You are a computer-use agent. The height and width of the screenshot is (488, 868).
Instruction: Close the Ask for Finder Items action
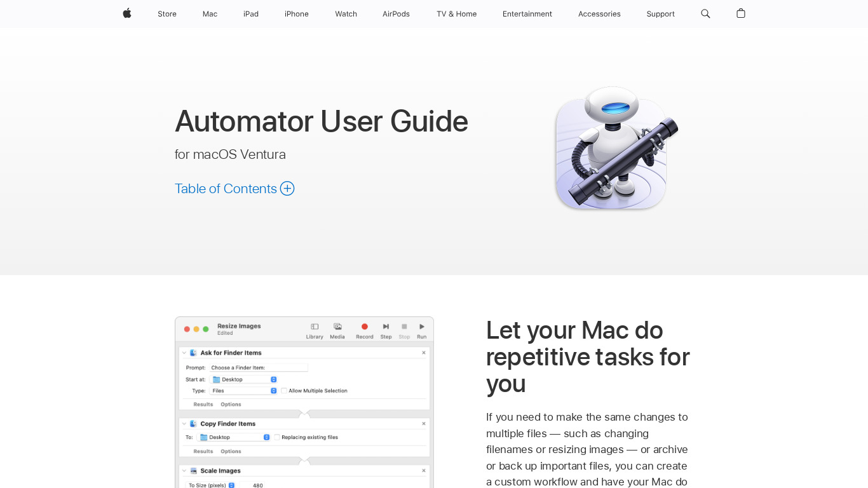[x=424, y=353]
